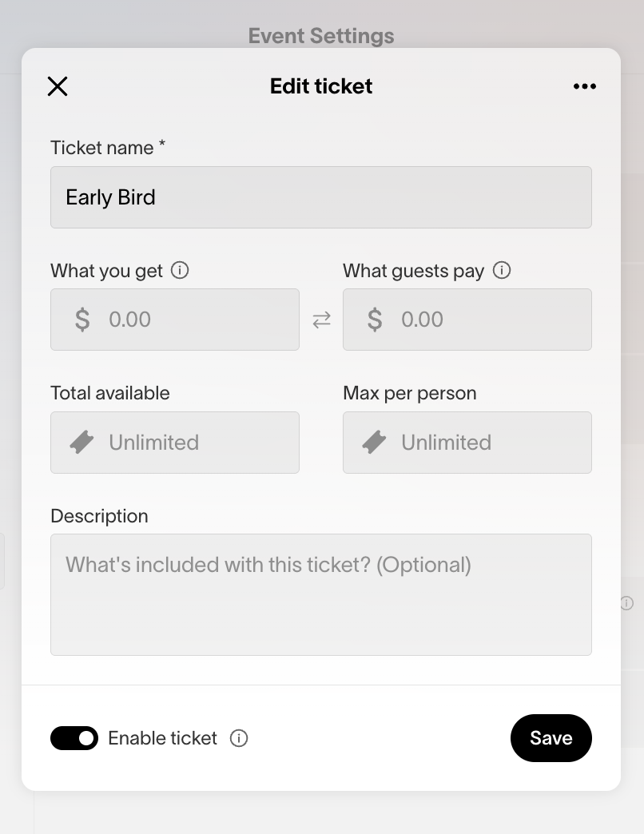Save the ticket changes
Viewport: 644px width, 834px height.
click(x=551, y=738)
